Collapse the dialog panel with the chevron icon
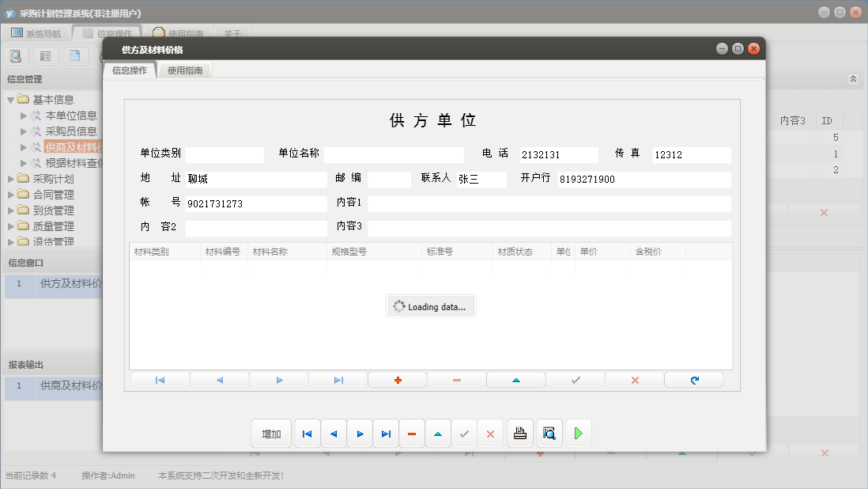This screenshot has width=868, height=489. point(852,78)
